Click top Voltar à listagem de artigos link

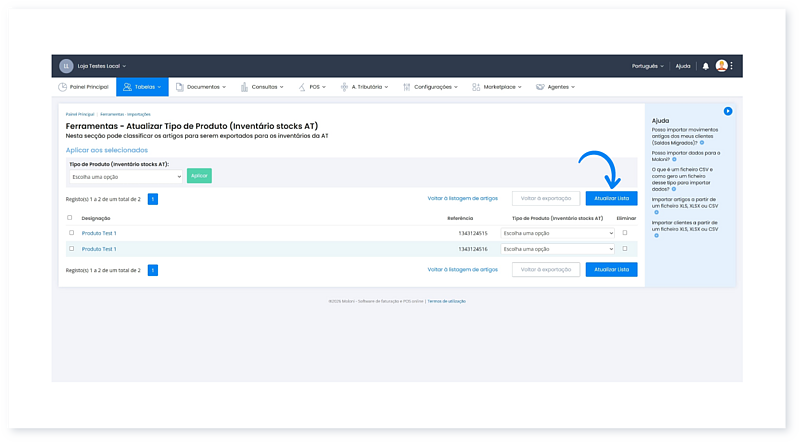point(463,199)
